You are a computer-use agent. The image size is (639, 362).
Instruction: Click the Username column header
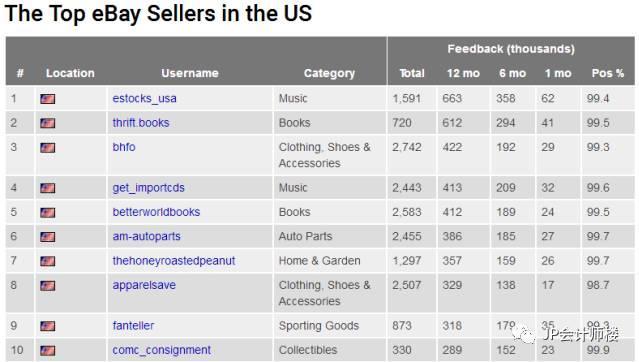coord(190,73)
